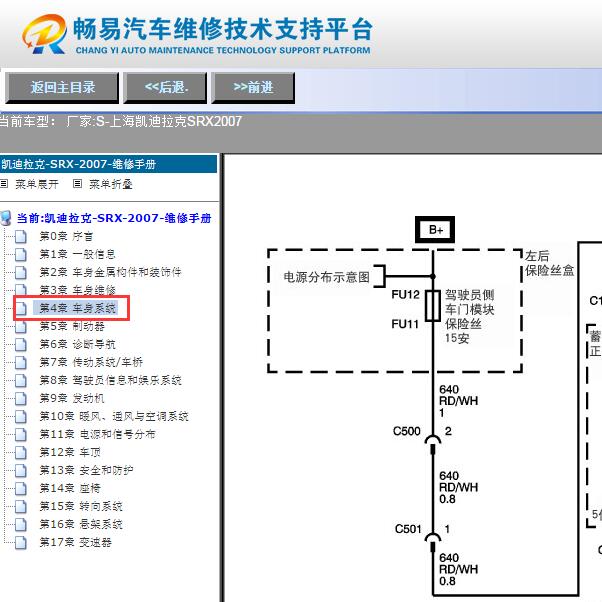Click the page icon beside 第8章
The image size is (602, 602).
click(x=21, y=381)
